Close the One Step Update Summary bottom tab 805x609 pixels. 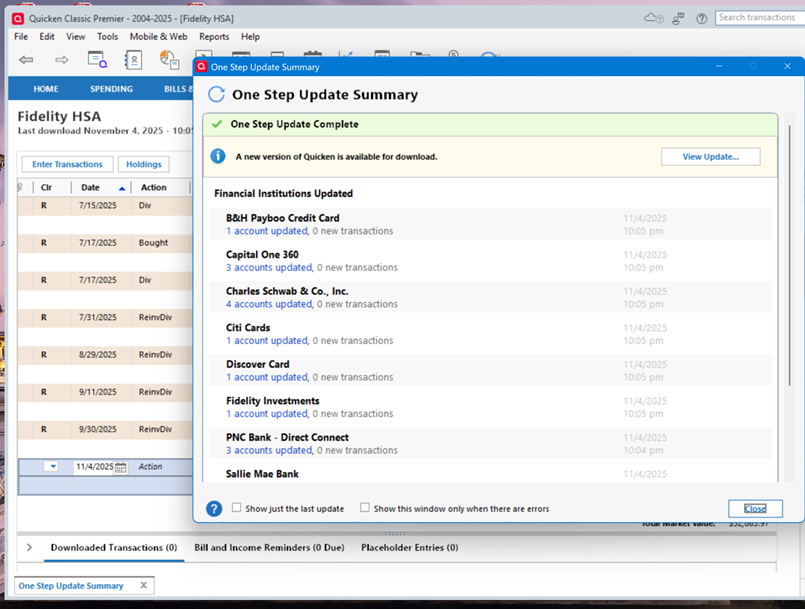144,585
